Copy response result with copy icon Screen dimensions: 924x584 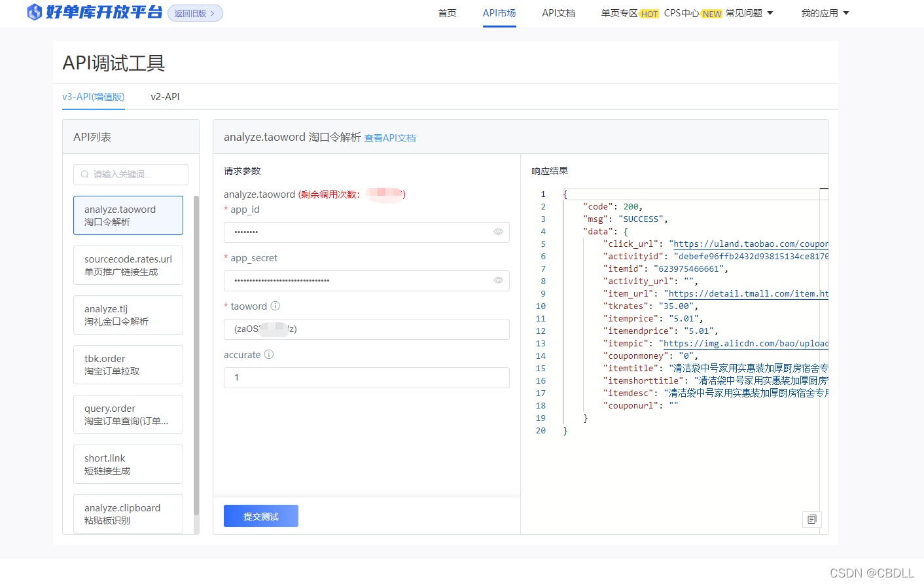tap(812, 519)
